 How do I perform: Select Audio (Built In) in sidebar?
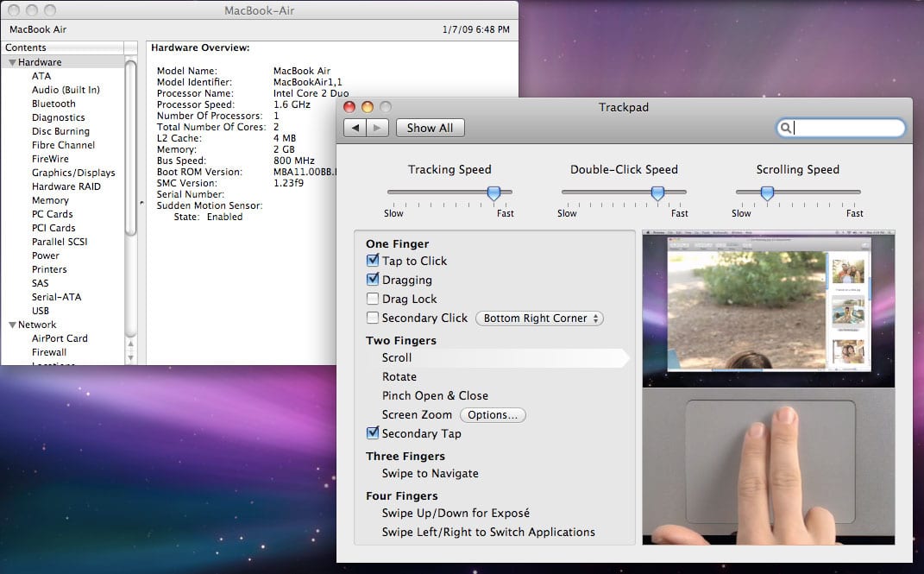pyautogui.click(x=66, y=90)
